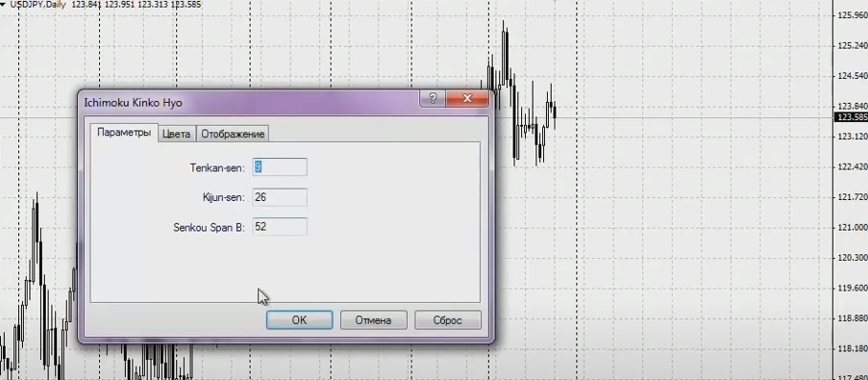The image size is (868, 380).
Task: Click the triangle icon beside USDJPY,Daily
Action: [3, 5]
